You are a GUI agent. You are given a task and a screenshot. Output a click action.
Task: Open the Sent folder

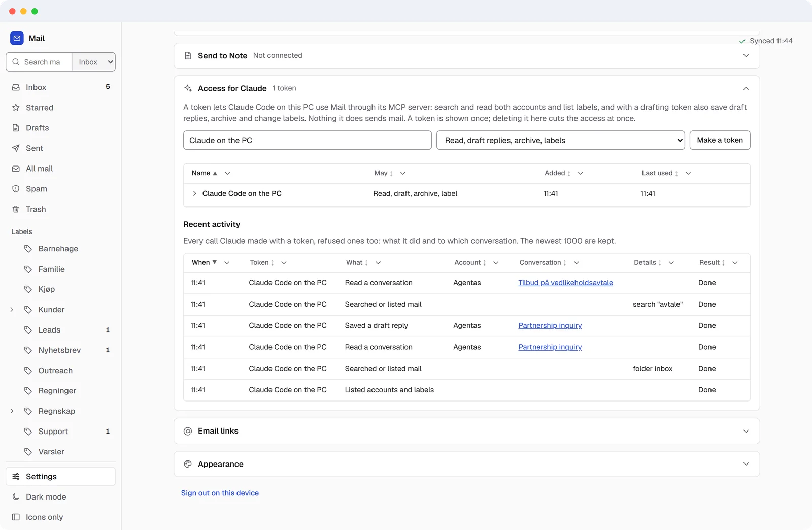[x=60, y=148]
